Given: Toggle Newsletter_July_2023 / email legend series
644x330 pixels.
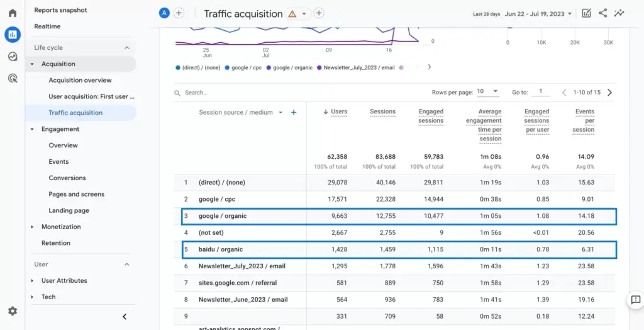Looking at the screenshot, I should (x=356, y=67).
